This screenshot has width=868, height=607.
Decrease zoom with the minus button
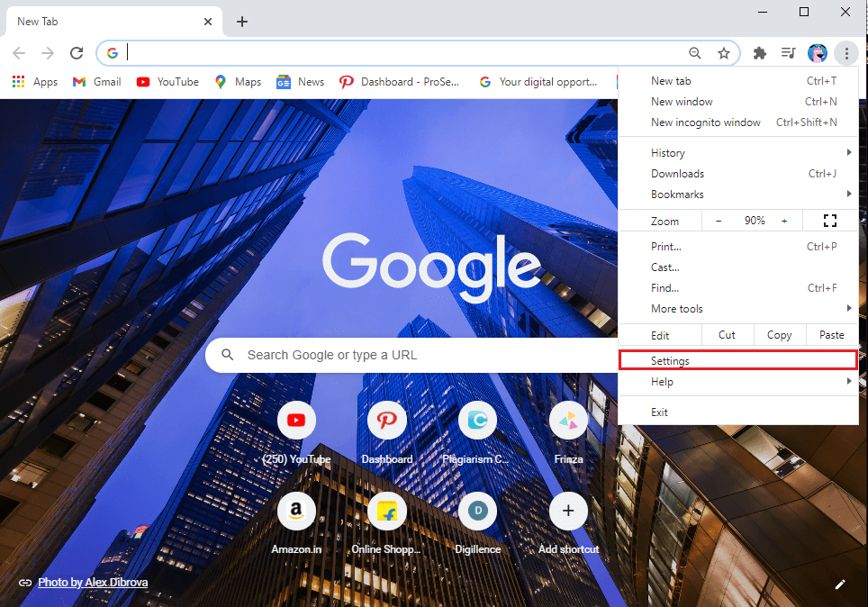[x=719, y=221]
